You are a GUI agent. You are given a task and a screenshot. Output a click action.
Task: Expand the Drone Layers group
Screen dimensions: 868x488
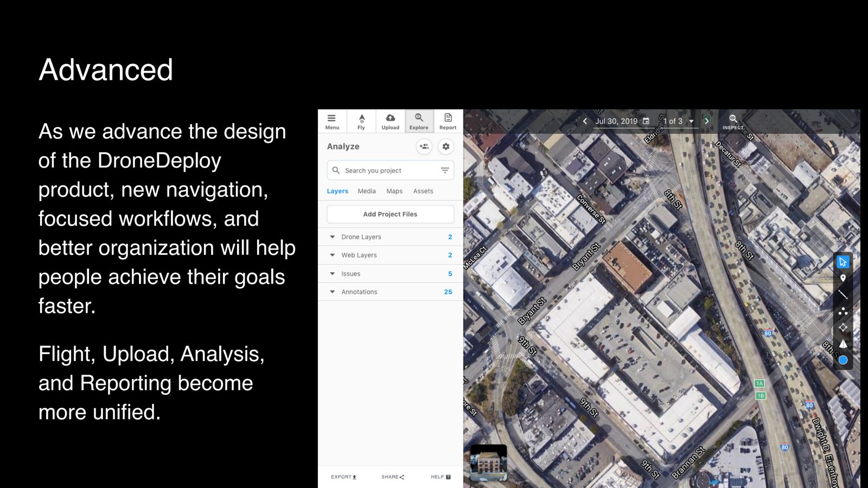tap(390, 237)
